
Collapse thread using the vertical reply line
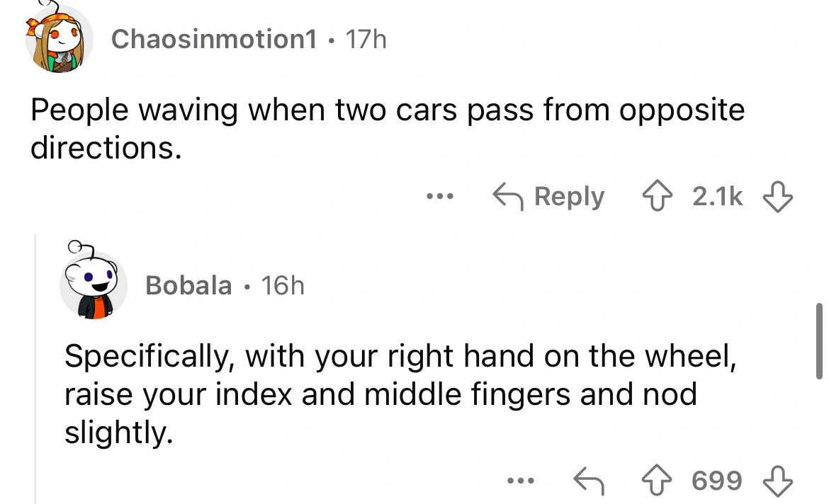tap(36, 368)
